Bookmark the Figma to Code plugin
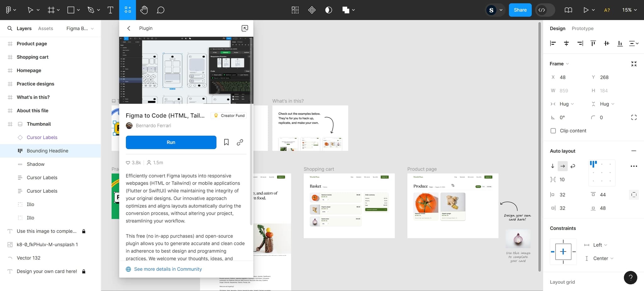Screen dimensions: 644x291 pyautogui.click(x=226, y=142)
